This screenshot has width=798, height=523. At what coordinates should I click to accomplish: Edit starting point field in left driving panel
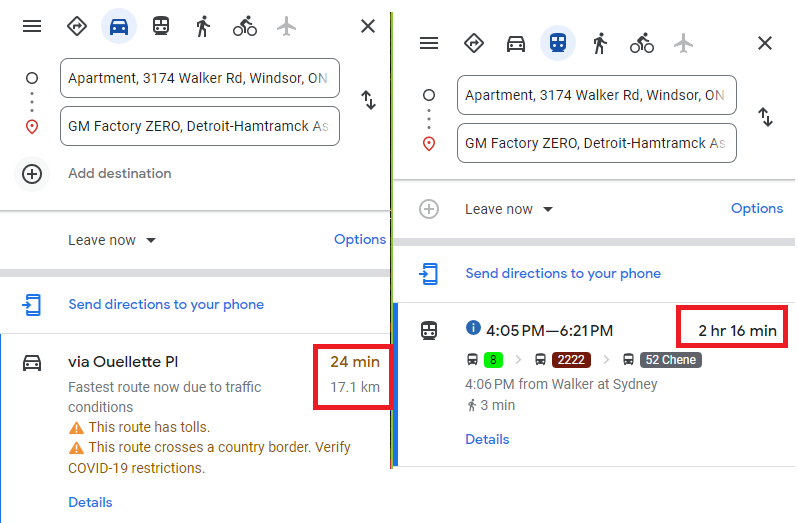point(200,78)
